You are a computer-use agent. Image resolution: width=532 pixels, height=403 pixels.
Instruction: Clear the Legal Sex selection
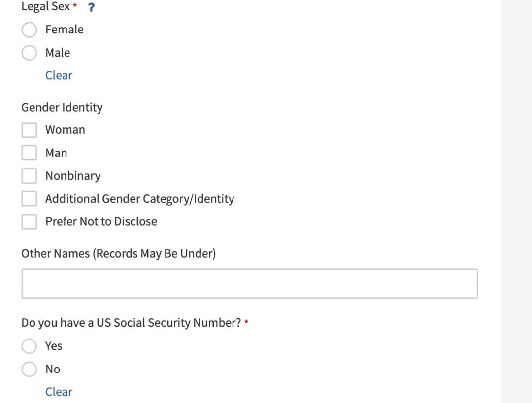59,75
